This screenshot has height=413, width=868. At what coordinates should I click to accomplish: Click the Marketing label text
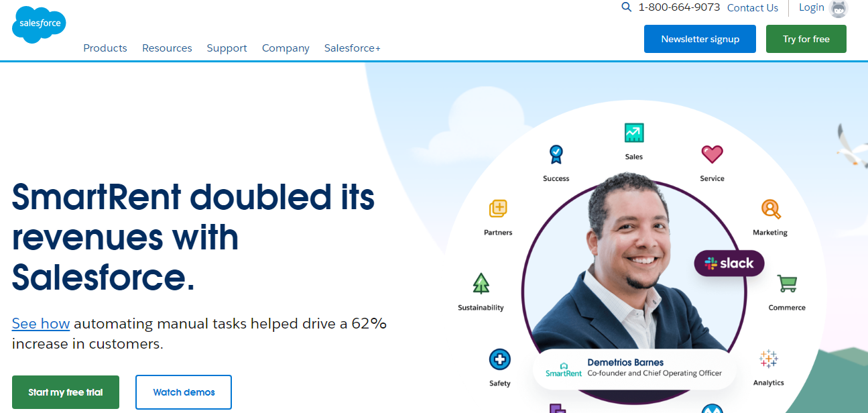(x=770, y=233)
